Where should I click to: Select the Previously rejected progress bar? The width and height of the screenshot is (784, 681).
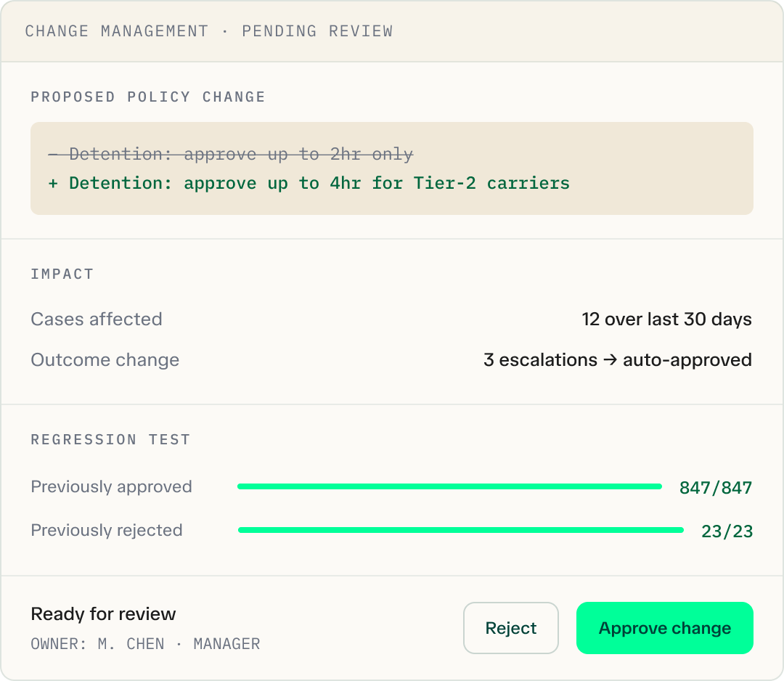(x=460, y=530)
